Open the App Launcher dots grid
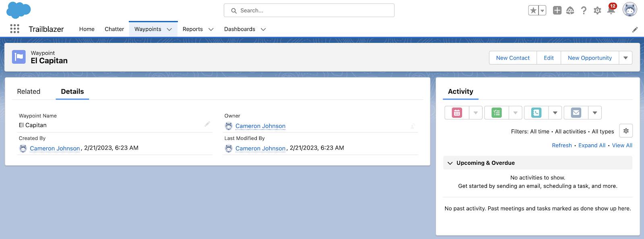Viewport: 644px width, 239px height. click(14, 29)
